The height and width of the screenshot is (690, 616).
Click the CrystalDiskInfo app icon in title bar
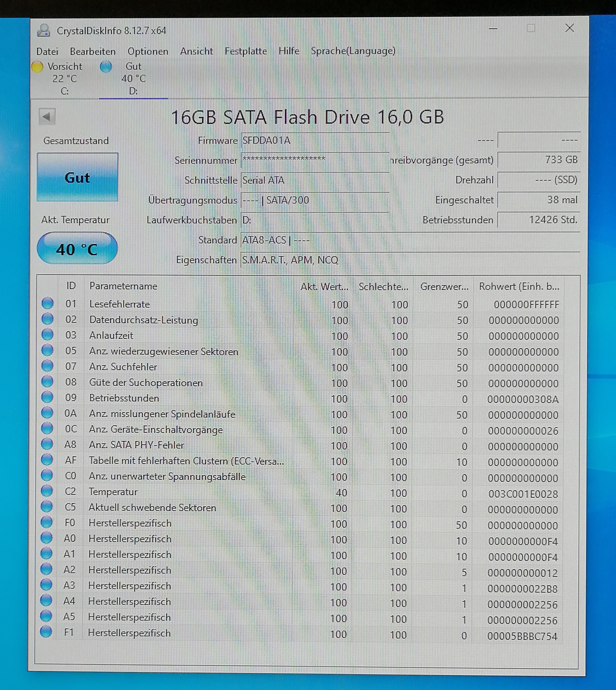click(x=44, y=31)
